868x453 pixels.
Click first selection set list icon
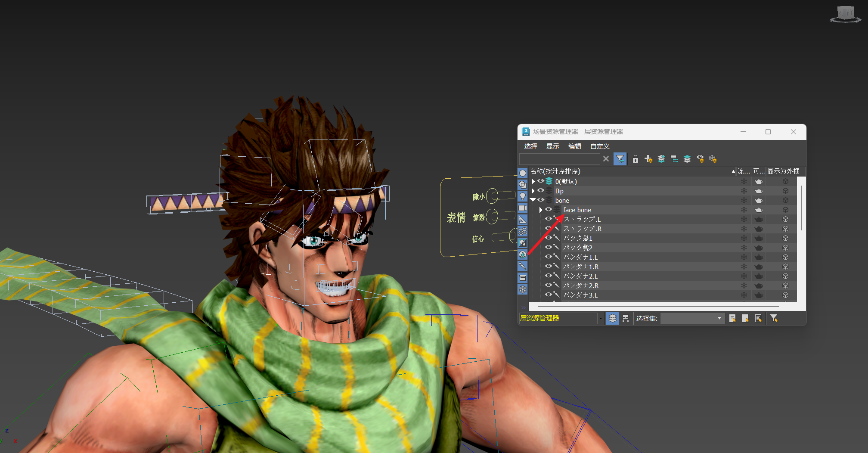[x=732, y=318]
